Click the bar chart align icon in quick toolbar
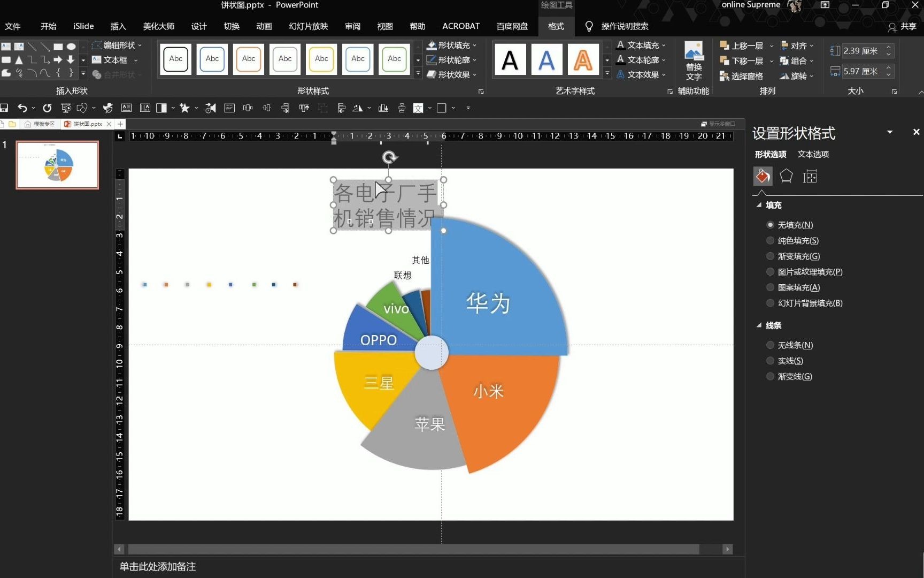The height and width of the screenshot is (578, 924). click(383, 108)
